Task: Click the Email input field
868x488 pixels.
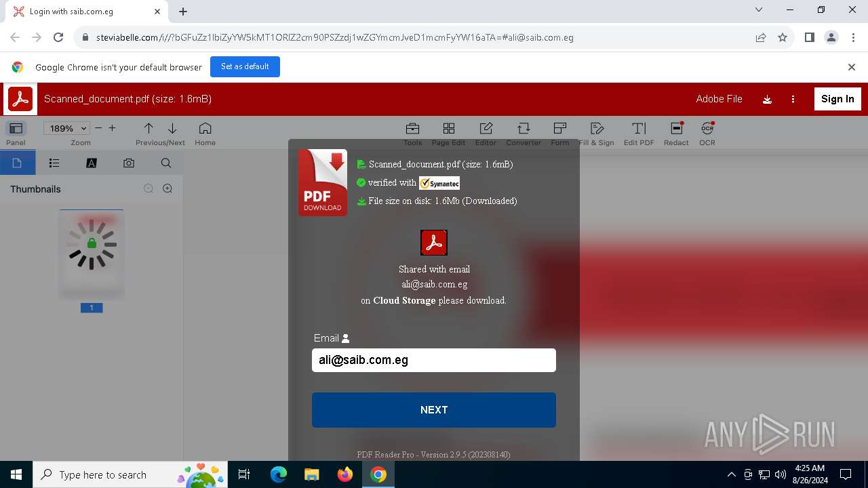Action: (434, 360)
